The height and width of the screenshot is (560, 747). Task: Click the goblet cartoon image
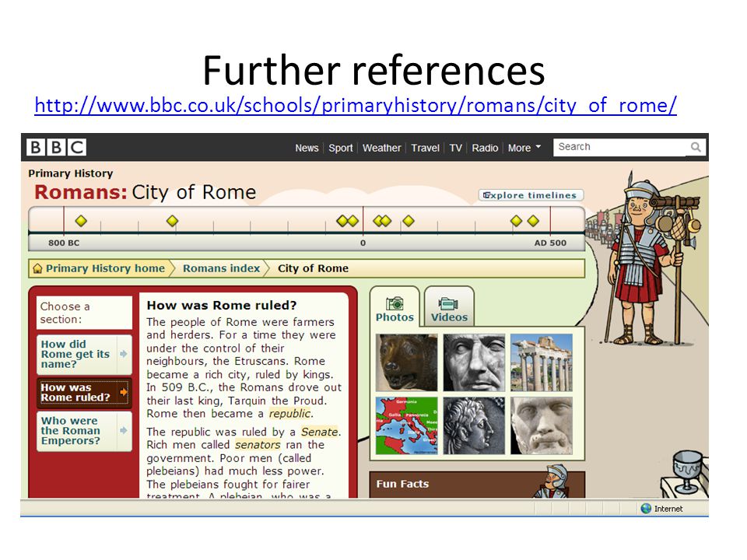[x=687, y=471]
